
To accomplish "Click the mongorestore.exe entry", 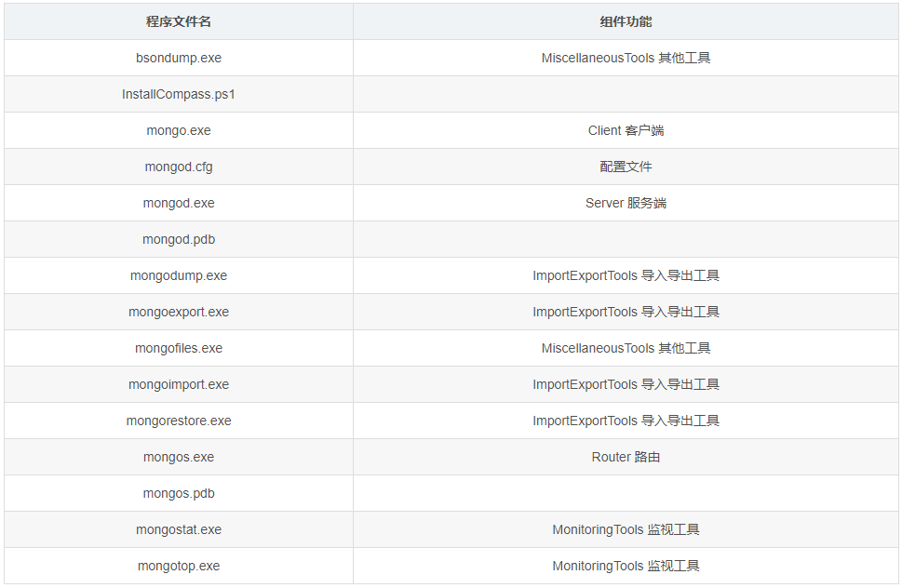I will (x=179, y=421).
